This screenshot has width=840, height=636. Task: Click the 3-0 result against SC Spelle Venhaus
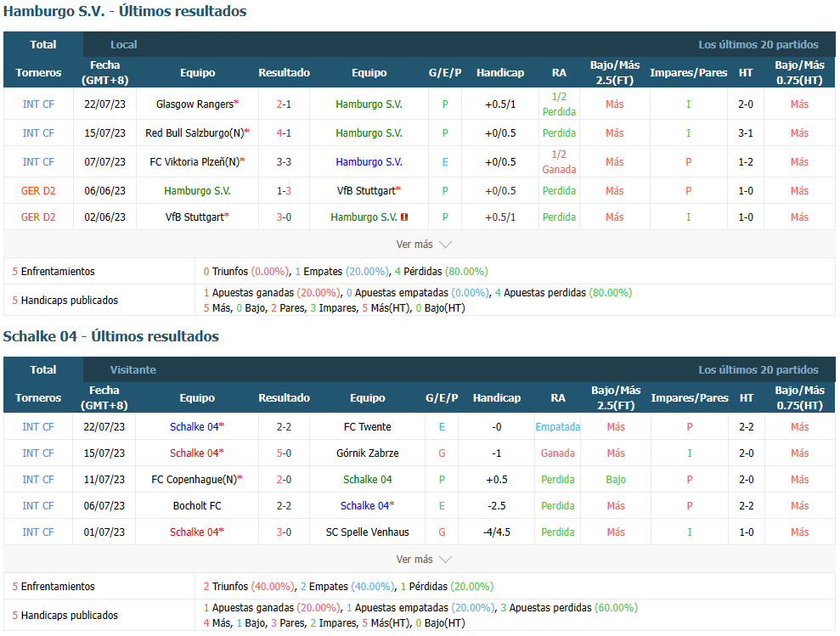(284, 532)
